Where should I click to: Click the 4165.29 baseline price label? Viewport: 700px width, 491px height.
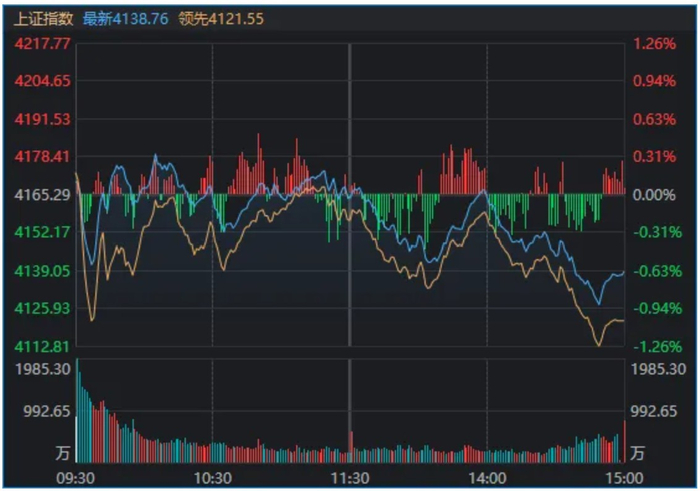tap(42, 195)
